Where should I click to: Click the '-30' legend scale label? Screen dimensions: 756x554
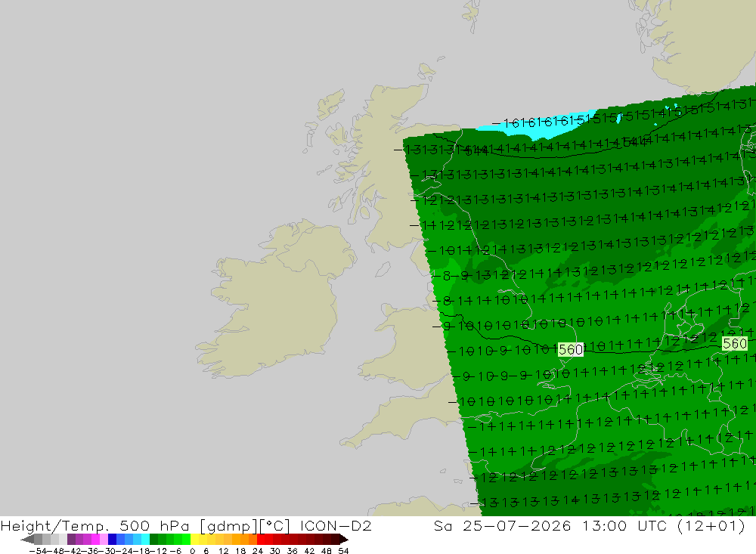click(x=109, y=551)
